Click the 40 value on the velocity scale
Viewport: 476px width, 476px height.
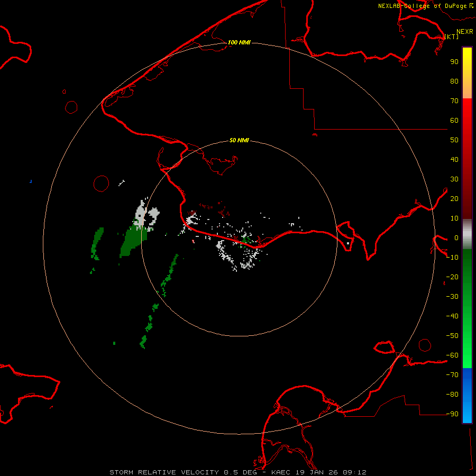pos(454,159)
